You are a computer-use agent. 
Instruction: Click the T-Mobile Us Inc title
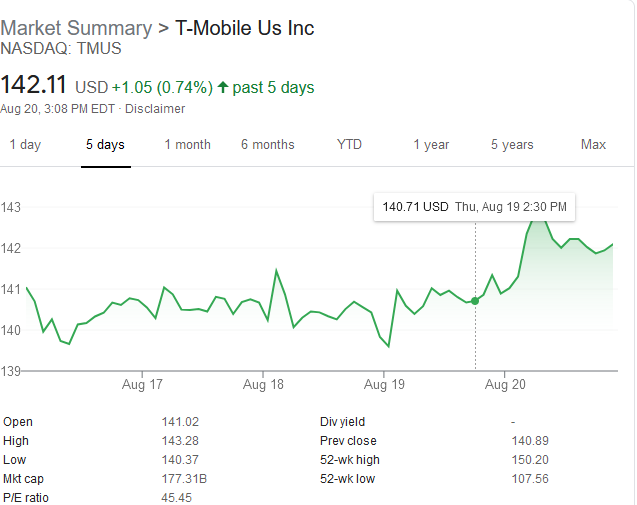245,28
